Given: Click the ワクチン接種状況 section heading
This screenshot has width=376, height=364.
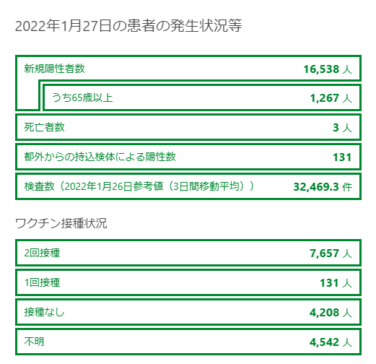Looking at the screenshot, I should 61,223.
